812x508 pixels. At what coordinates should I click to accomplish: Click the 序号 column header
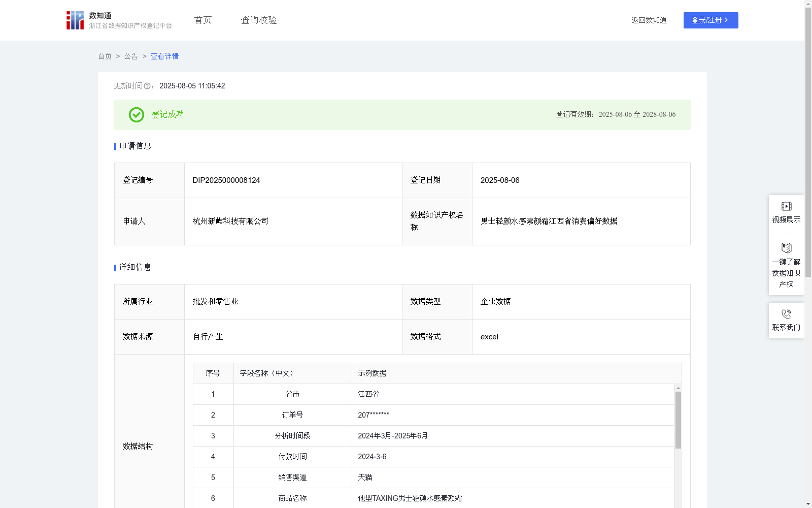(x=213, y=373)
